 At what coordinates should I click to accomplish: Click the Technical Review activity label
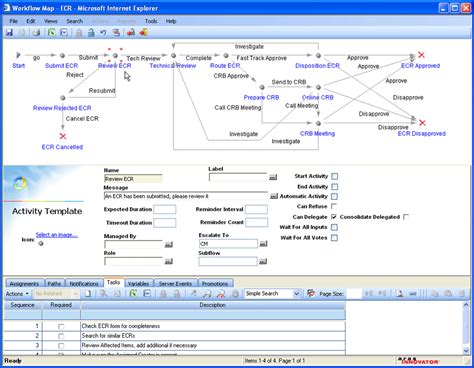(173, 66)
